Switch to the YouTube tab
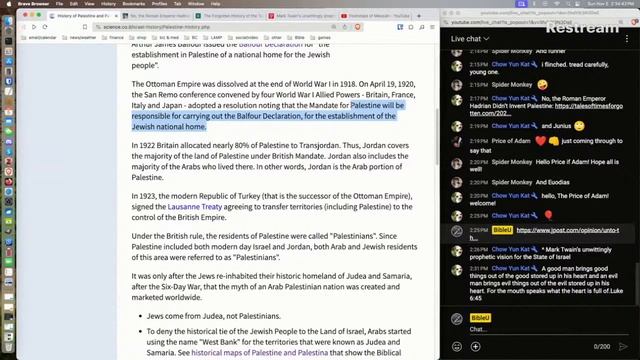This screenshot has height=360, width=640. point(375,16)
